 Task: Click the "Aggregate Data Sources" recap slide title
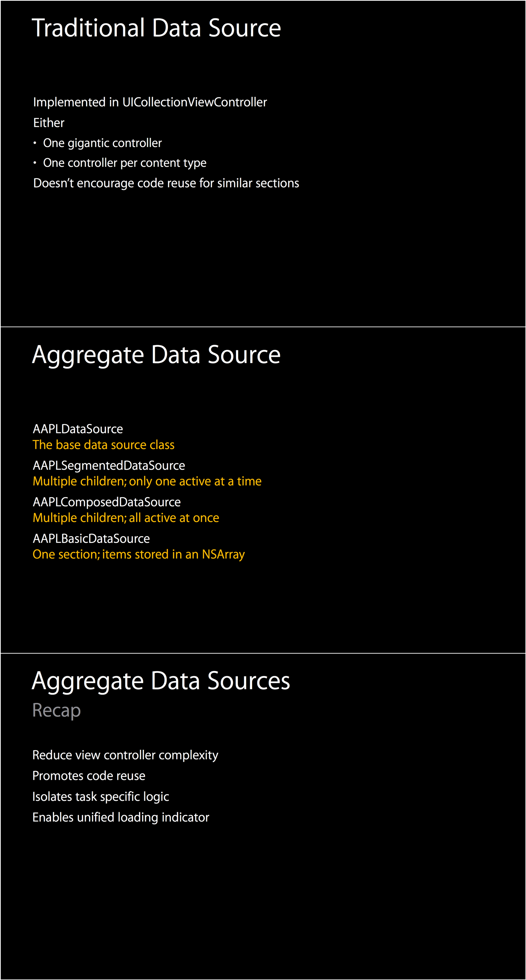point(160,681)
